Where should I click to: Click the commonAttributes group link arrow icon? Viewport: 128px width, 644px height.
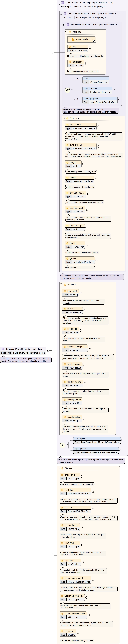94,41
